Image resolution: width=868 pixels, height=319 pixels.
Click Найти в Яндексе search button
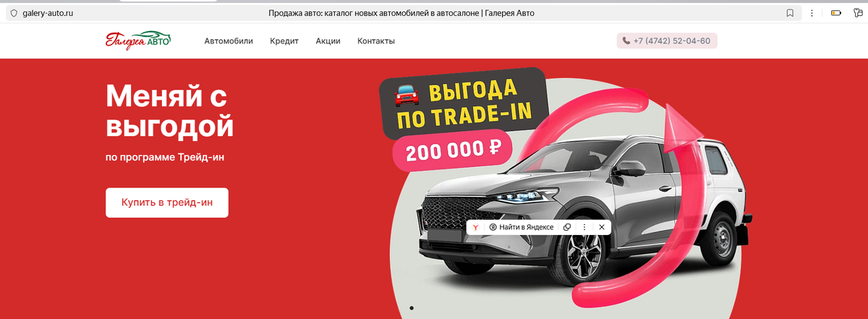(x=522, y=227)
